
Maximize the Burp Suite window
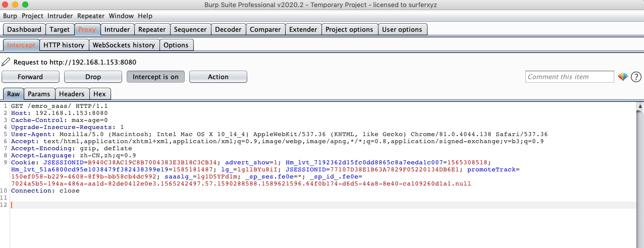click(x=25, y=5)
